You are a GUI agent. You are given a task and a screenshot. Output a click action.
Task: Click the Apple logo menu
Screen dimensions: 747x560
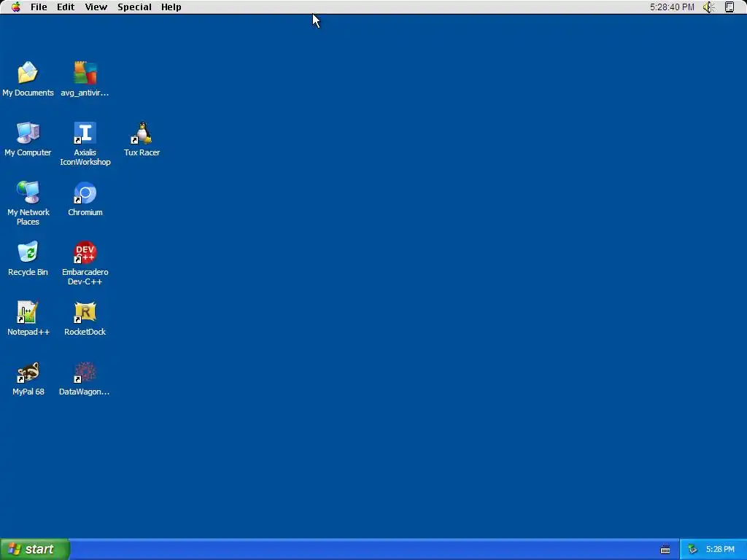coord(16,7)
